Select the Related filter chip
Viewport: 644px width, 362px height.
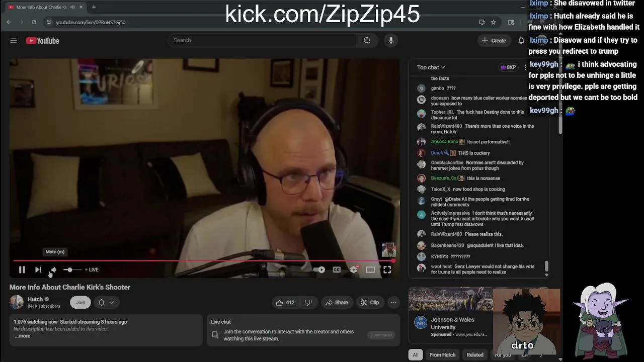tap(475, 355)
